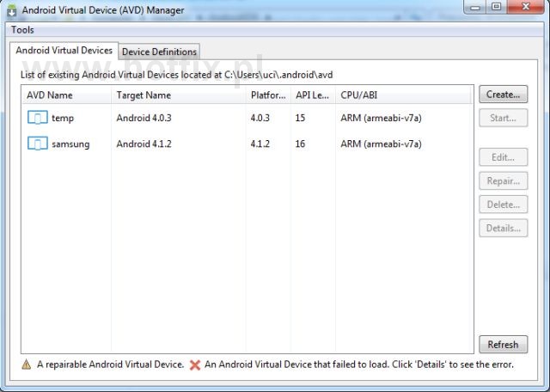Click target name Android 4.0.3
The width and height of the screenshot is (550, 392).
(x=144, y=118)
